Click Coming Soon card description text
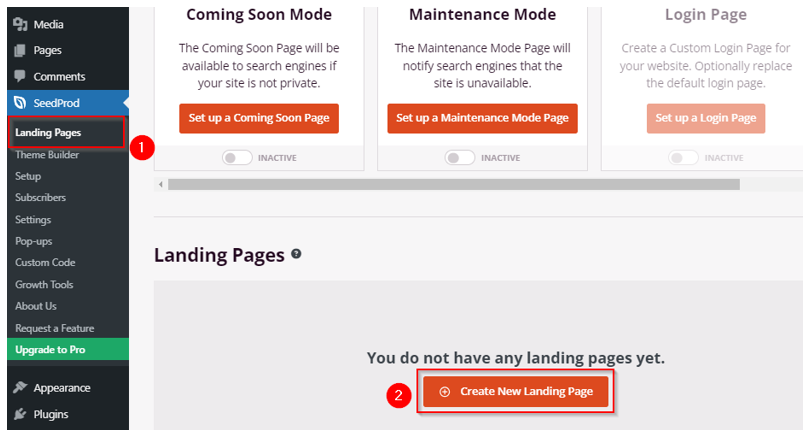 click(x=259, y=66)
